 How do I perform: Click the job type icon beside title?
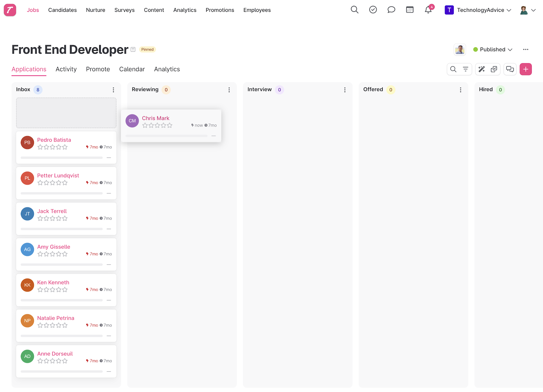click(133, 50)
